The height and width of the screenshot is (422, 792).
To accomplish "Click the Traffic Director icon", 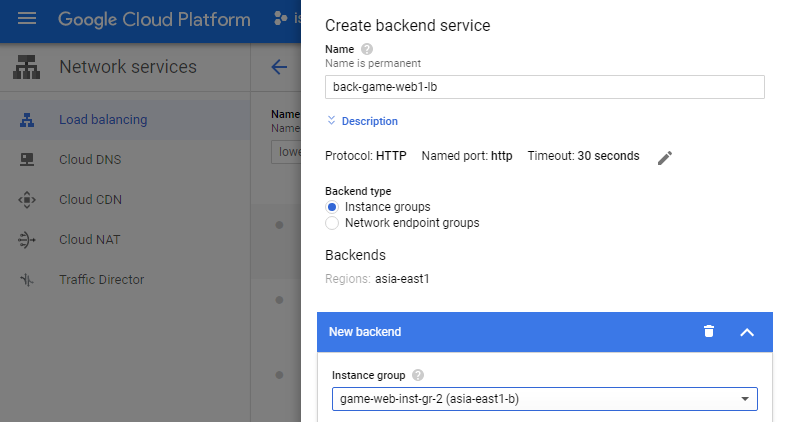I will [27, 280].
